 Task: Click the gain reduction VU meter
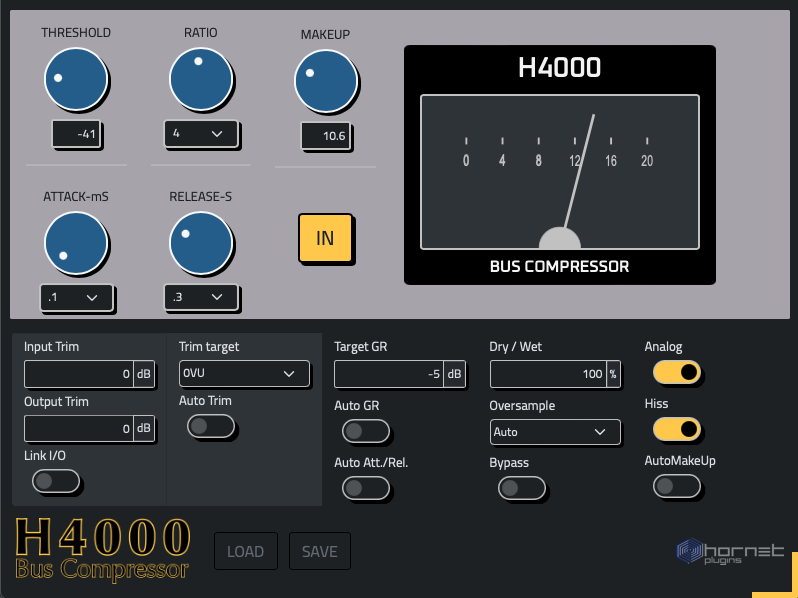point(560,172)
